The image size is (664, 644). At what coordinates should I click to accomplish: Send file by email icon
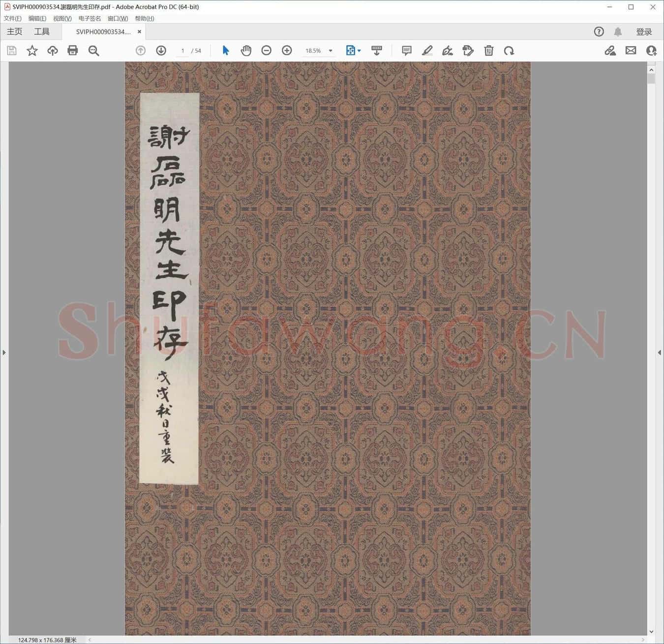[631, 51]
